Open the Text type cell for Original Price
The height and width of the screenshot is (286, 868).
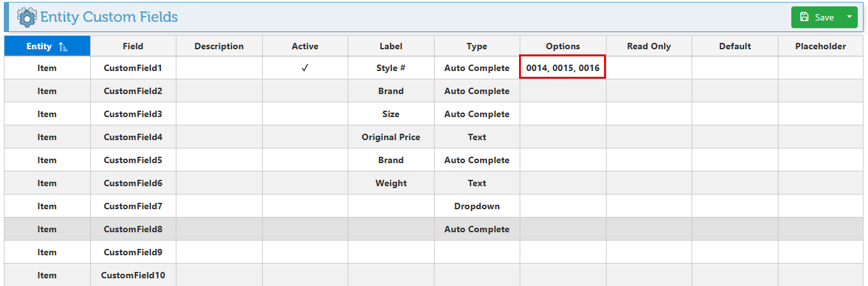477,137
